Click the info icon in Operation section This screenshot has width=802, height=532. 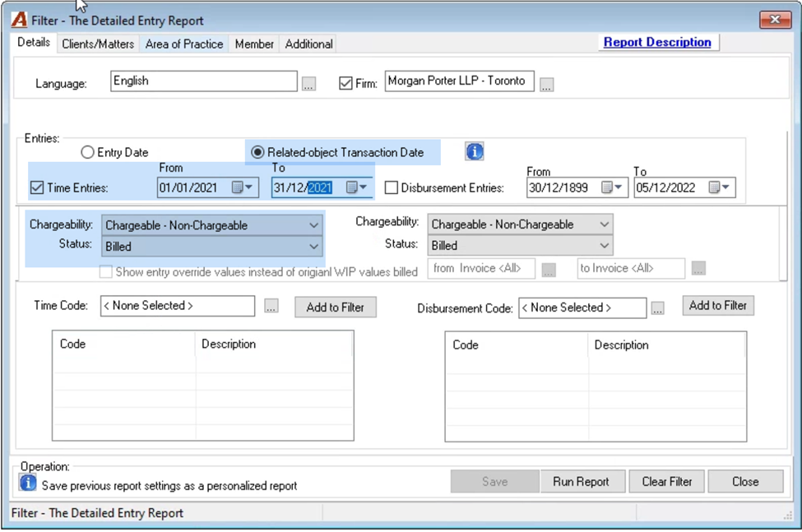[x=28, y=483]
